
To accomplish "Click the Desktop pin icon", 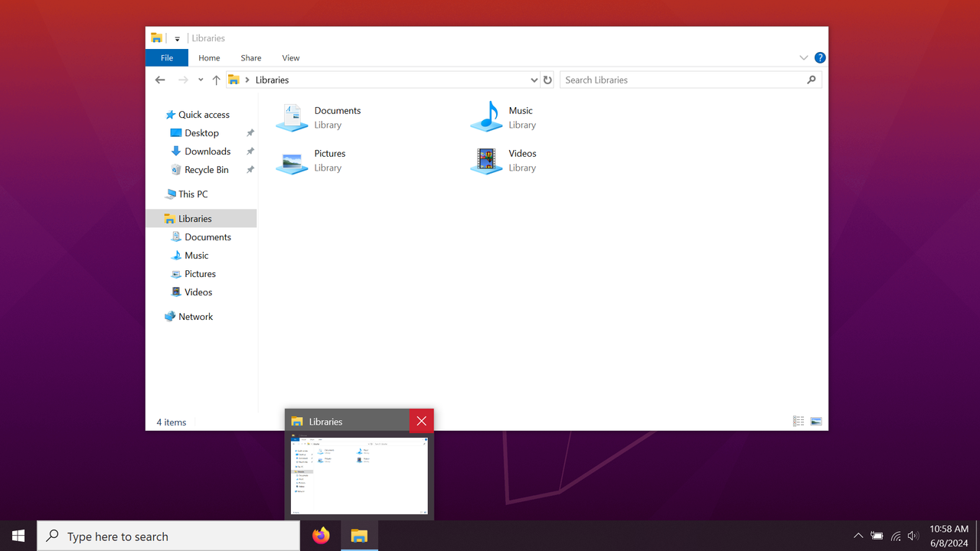I will (x=250, y=133).
